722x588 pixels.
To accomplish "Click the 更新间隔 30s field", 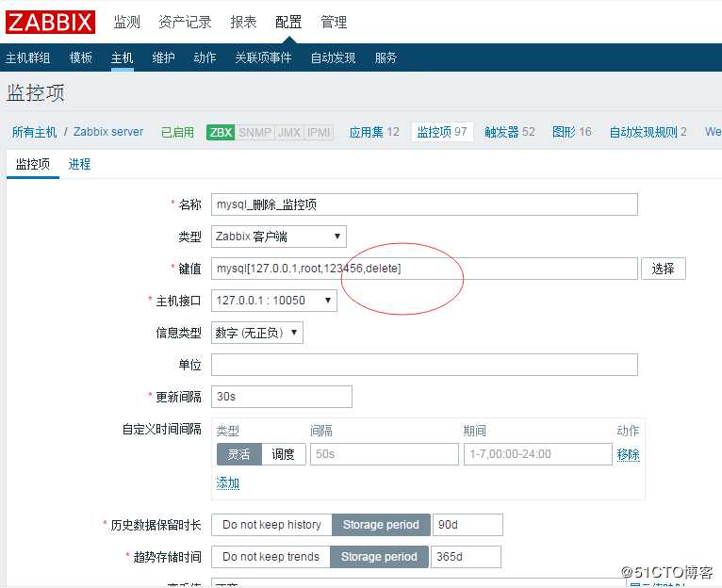I will (x=281, y=397).
